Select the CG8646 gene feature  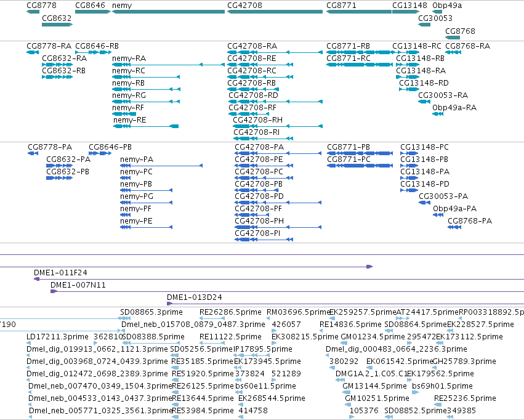pyautogui.click(x=93, y=12)
